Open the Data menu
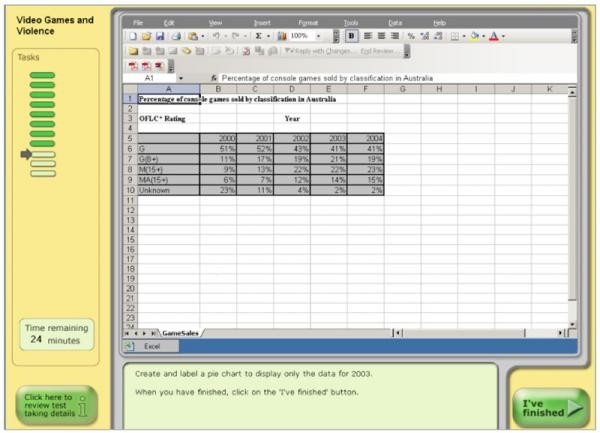Image resolution: width=600 pixels, height=433 pixels. click(395, 23)
